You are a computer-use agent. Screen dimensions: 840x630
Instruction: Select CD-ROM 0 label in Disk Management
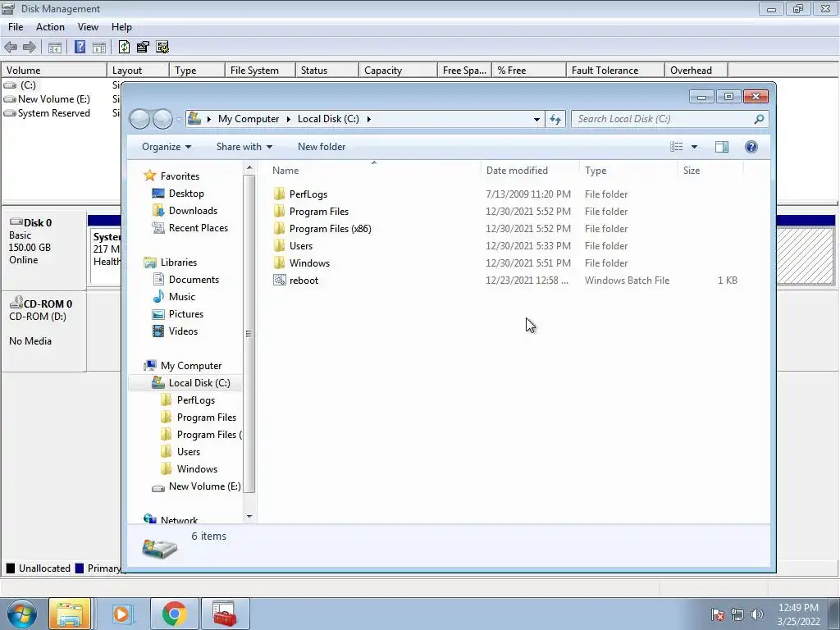pyautogui.click(x=48, y=304)
